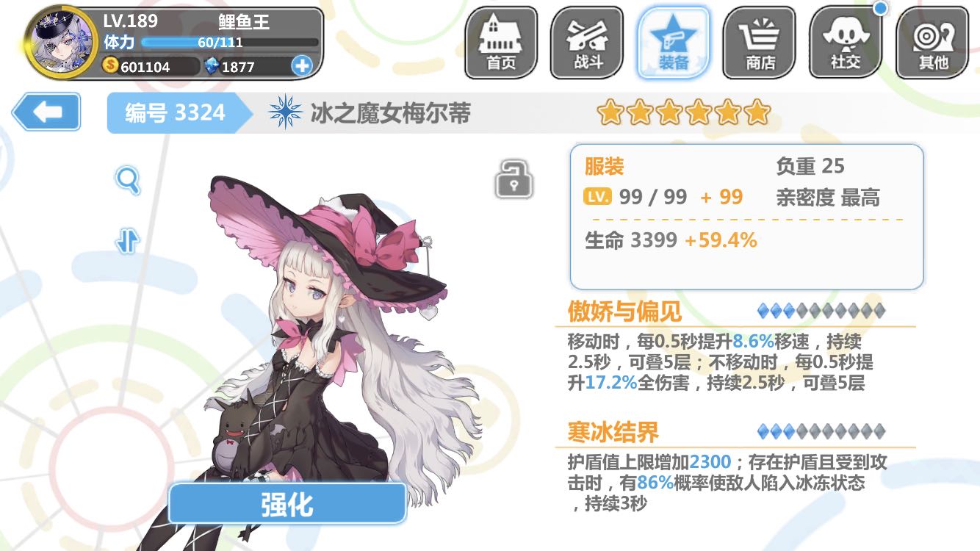Select the 装备 equipment tab
980x551 pixels.
pos(674,43)
